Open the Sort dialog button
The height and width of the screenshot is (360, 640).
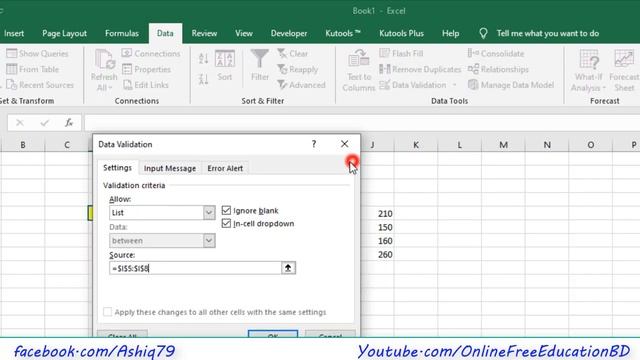[224, 65]
